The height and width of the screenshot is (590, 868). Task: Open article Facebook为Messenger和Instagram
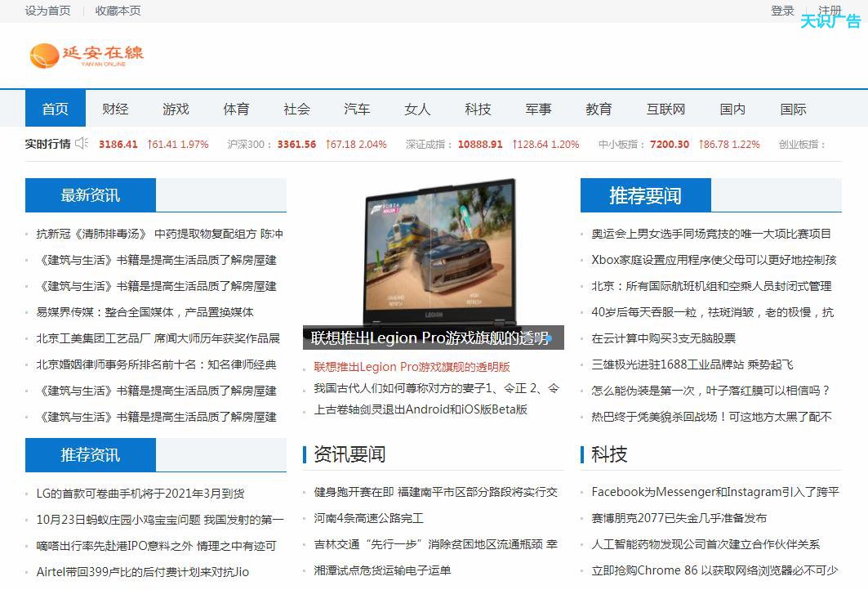tap(715, 492)
